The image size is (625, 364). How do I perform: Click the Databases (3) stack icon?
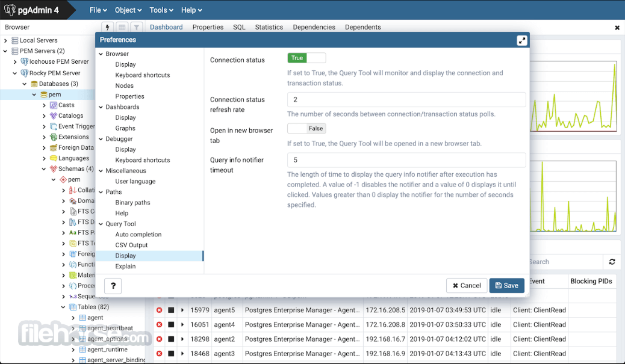click(34, 84)
